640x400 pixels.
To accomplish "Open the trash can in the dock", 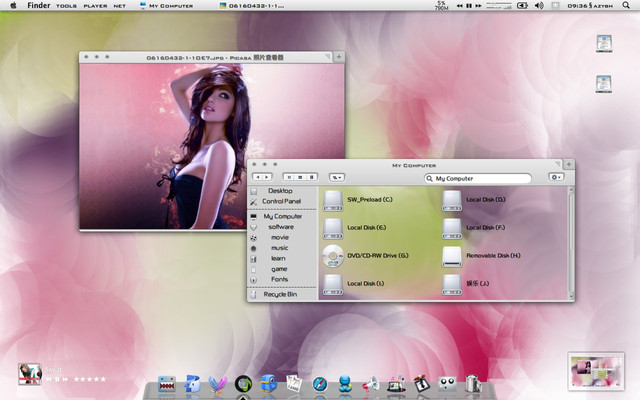I will (x=473, y=382).
